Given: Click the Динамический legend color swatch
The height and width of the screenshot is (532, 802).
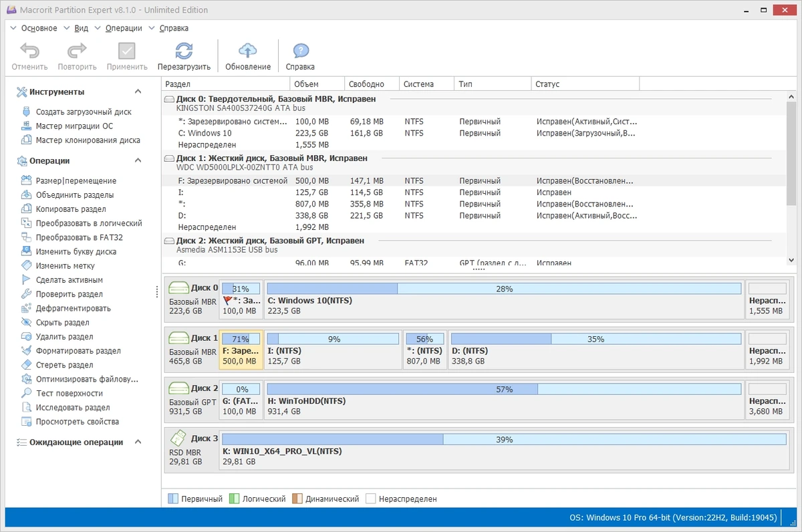Looking at the screenshot, I should tap(297, 499).
